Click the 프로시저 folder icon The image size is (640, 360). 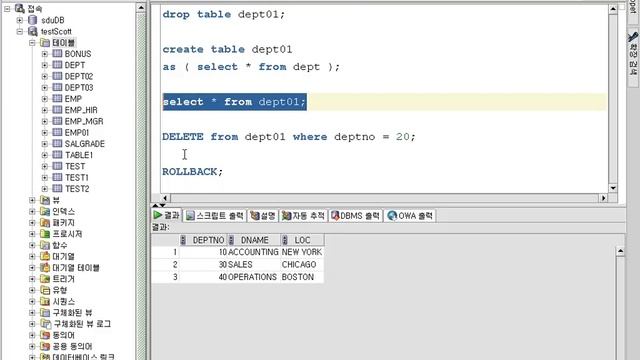point(45,234)
